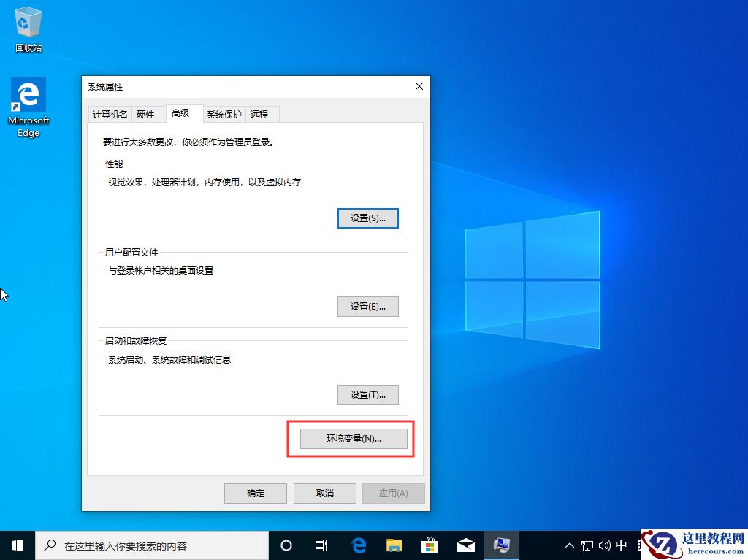
Task: Click 启动和故障恢复 settings 设置(T) button
Action: click(367, 394)
